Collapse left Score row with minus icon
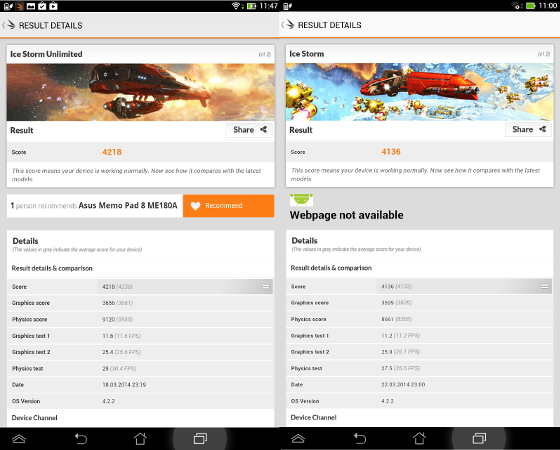The width and height of the screenshot is (560, 450). pos(265,287)
